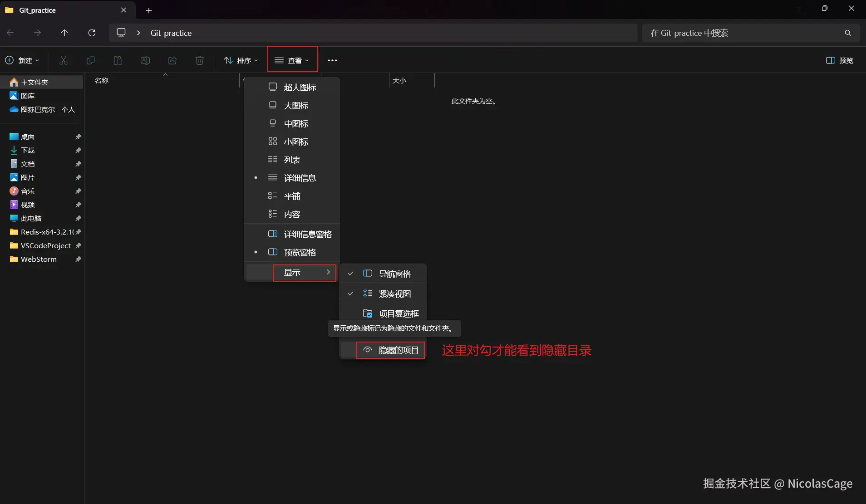Click the Copy icon in toolbar
This screenshot has width=866, height=504.
coord(91,60)
